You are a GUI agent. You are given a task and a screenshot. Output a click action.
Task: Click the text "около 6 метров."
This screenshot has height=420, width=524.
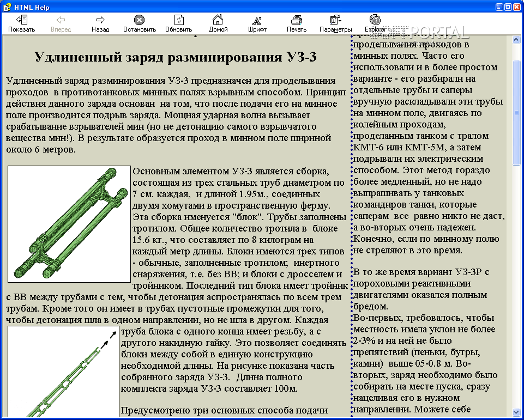click(x=41, y=150)
